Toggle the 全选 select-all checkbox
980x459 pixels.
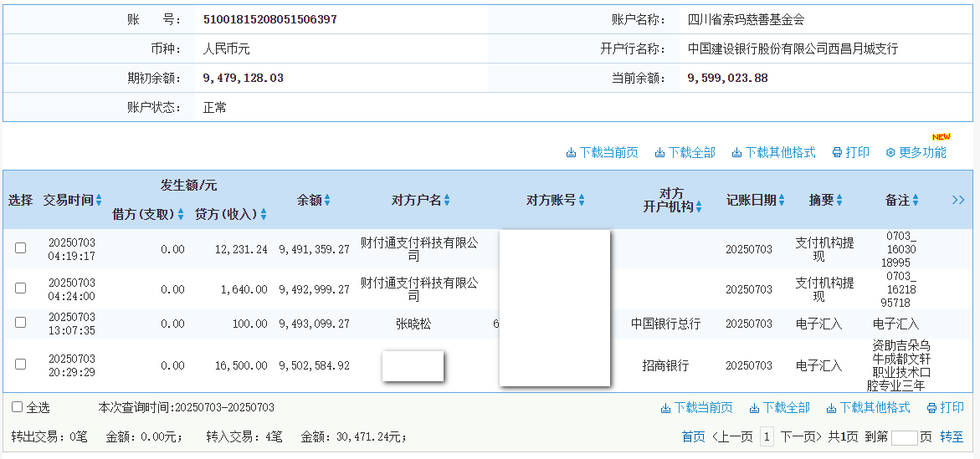pyautogui.click(x=18, y=407)
